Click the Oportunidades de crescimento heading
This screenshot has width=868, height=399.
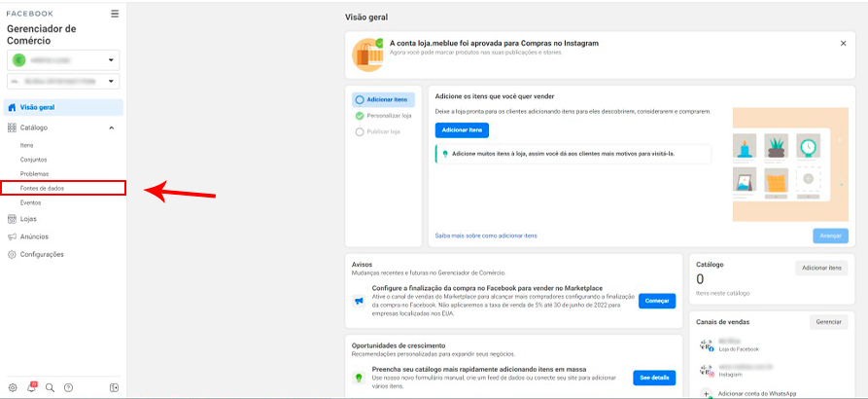click(x=399, y=345)
